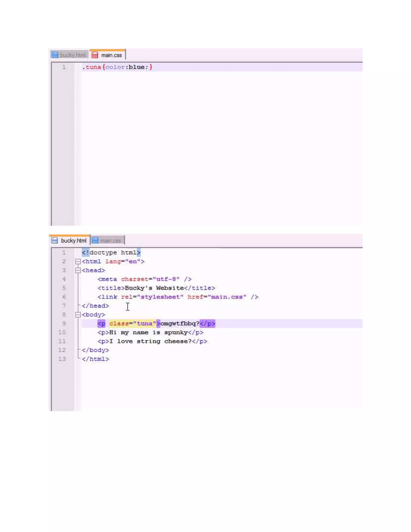
Task: Click class="tuna" attribute on line 9
Action: click(132, 323)
